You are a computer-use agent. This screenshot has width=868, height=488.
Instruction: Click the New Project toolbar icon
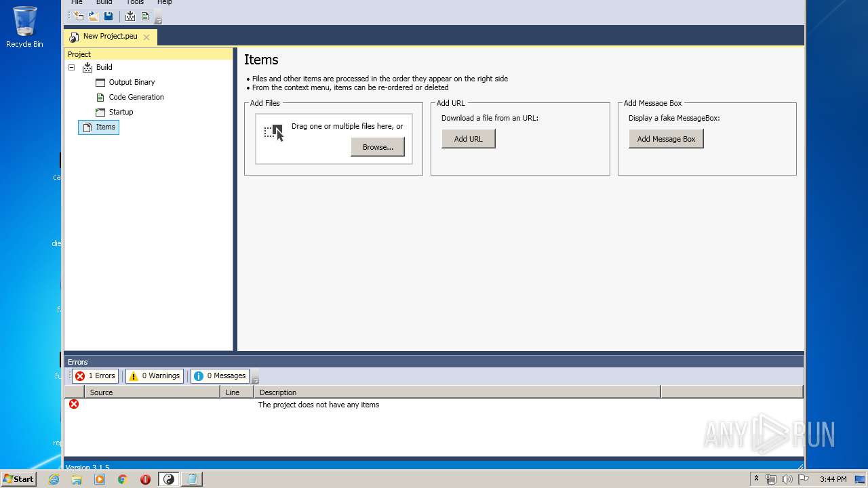[x=79, y=16]
